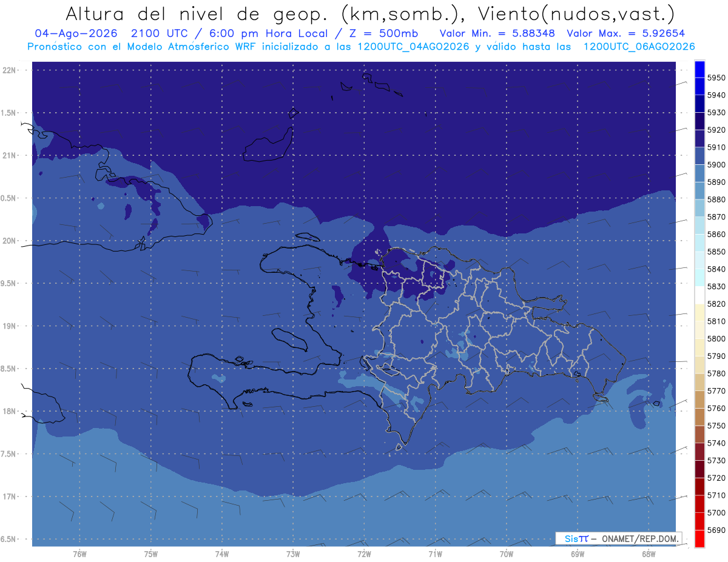This screenshot has width=728, height=562.
Task: Click the '5830' legend value
Action: (x=716, y=287)
